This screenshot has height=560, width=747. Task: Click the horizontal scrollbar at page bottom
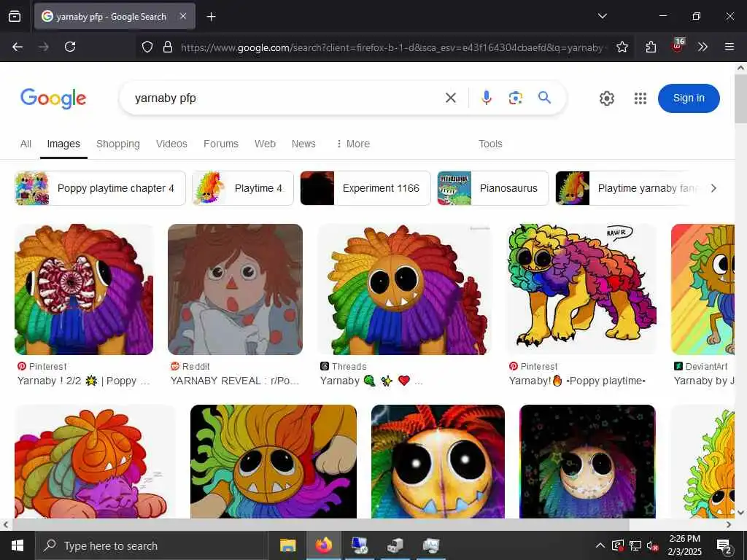[x=320, y=524]
